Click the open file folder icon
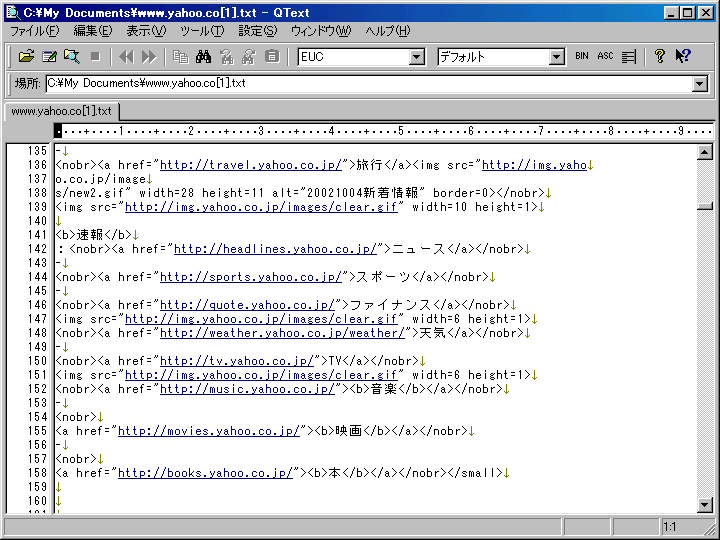 click(x=27, y=56)
